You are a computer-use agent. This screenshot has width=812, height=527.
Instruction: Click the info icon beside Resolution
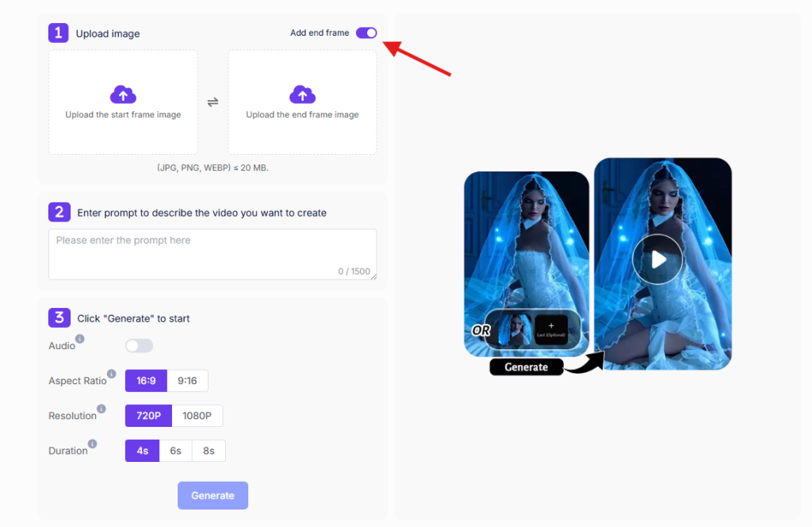coord(101,409)
